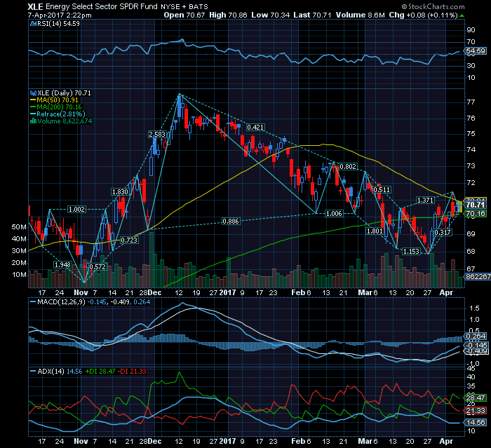Screen dimensions: 491x448
Task: Click the blue dash marker before MACD(12,26,9)
Action: tap(33, 302)
